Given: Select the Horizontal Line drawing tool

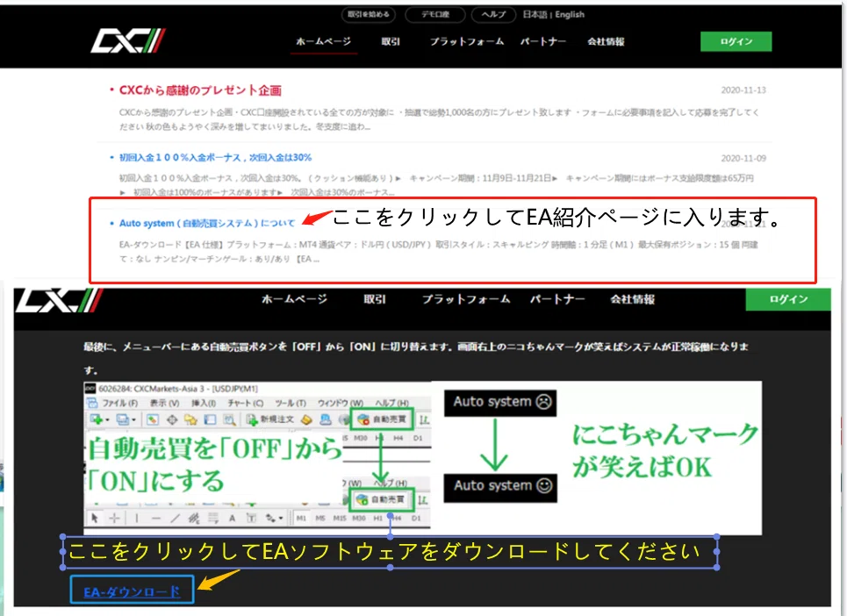Looking at the screenshot, I should 156,519.
